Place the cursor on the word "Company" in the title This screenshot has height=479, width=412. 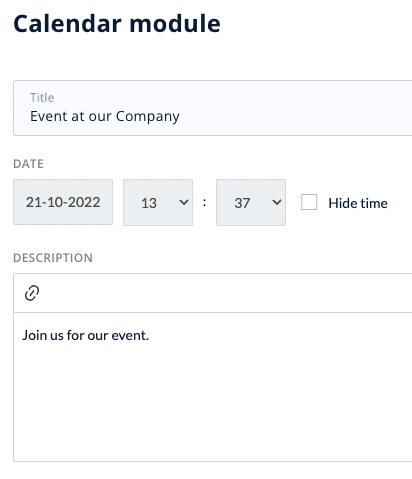(x=148, y=117)
